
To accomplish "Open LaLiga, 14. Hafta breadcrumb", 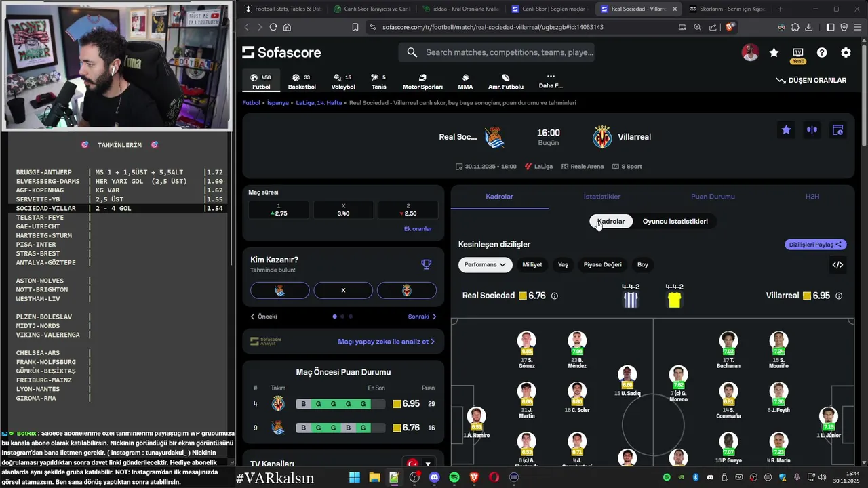I will pyautogui.click(x=319, y=103).
